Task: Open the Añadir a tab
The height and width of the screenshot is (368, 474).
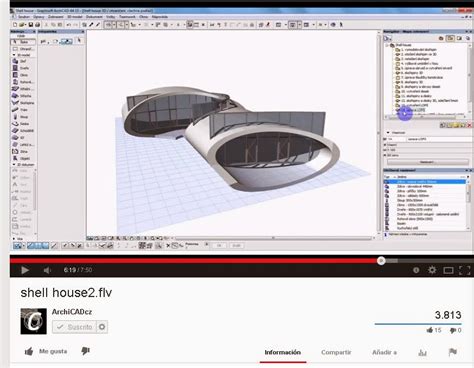Action: click(x=384, y=352)
